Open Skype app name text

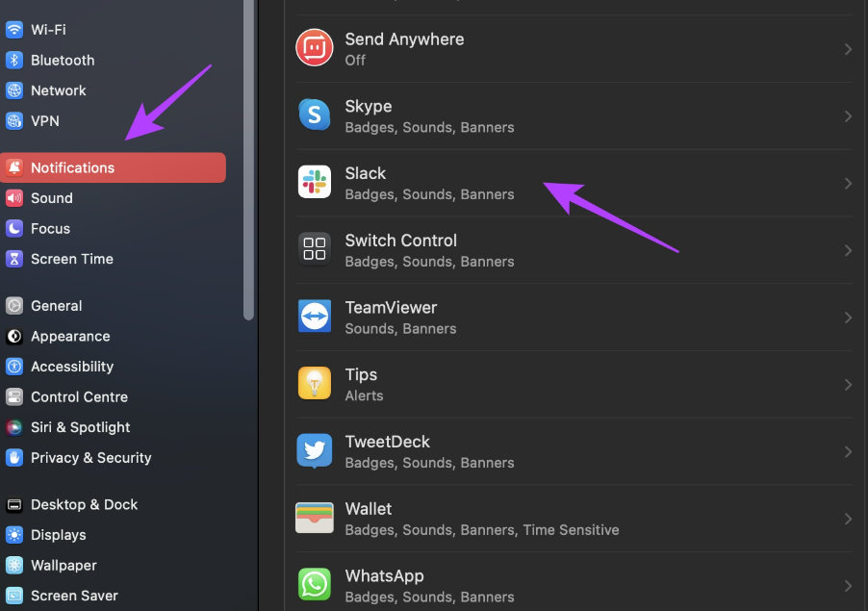pos(369,106)
